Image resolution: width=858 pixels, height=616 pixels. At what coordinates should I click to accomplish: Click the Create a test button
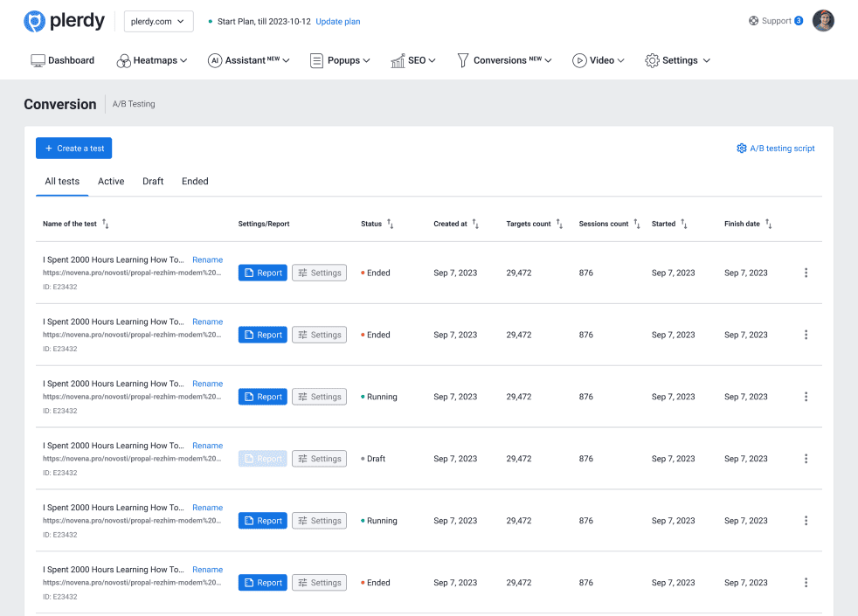coord(74,149)
